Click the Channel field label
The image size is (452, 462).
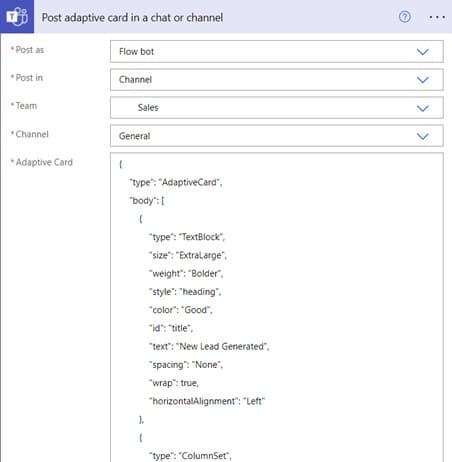pos(32,134)
